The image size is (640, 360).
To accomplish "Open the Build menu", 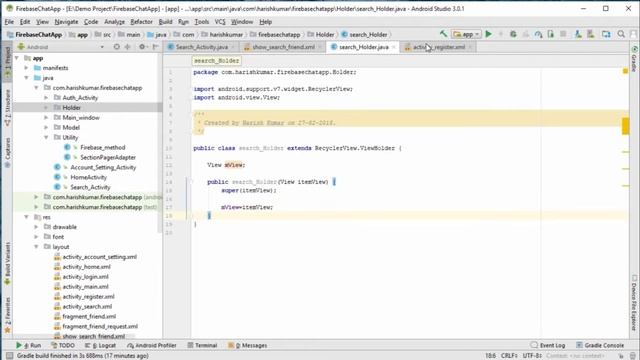I will tap(165, 22).
